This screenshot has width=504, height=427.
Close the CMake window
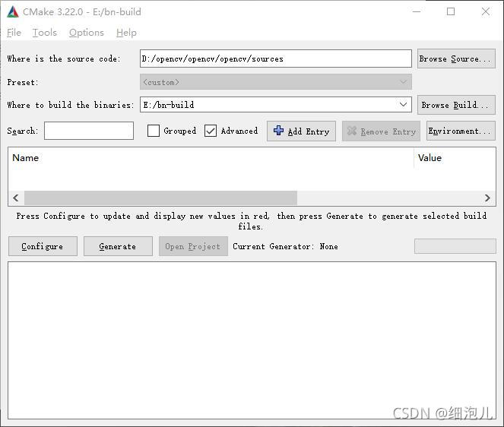pos(486,12)
